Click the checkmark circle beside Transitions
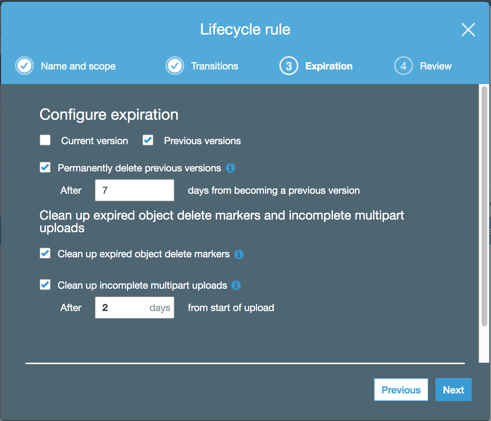Viewport: 491px width, 421px height. tap(175, 66)
